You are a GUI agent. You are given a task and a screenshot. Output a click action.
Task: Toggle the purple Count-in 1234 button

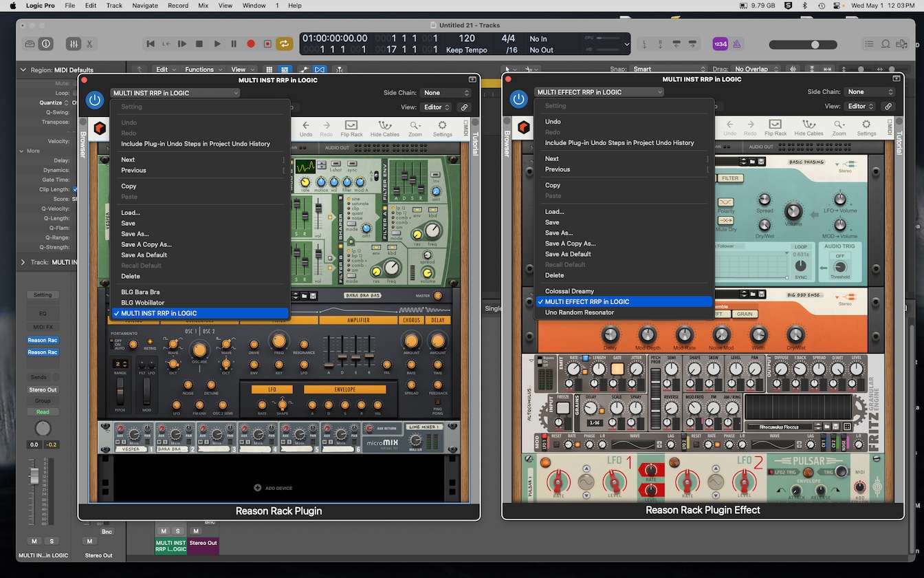[720, 44]
